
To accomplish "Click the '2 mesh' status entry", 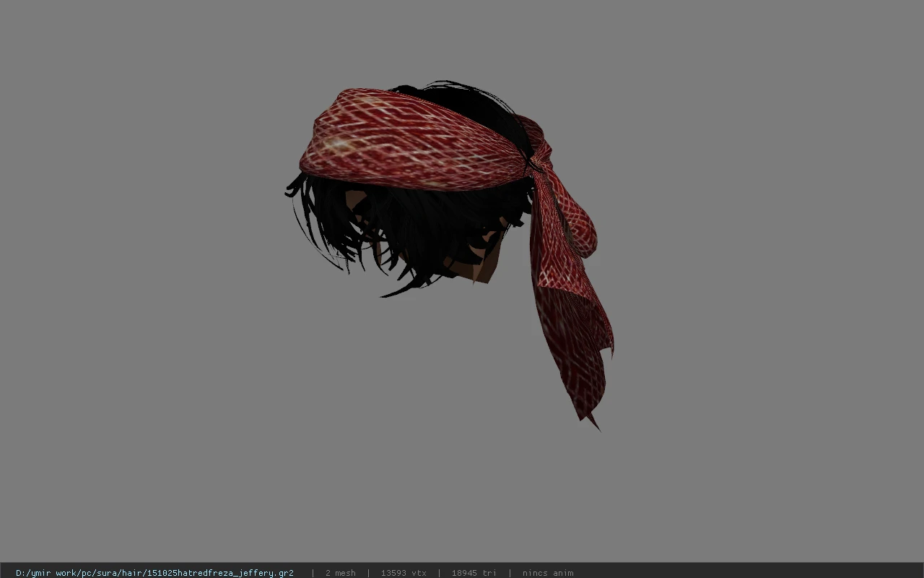I will tap(340, 573).
